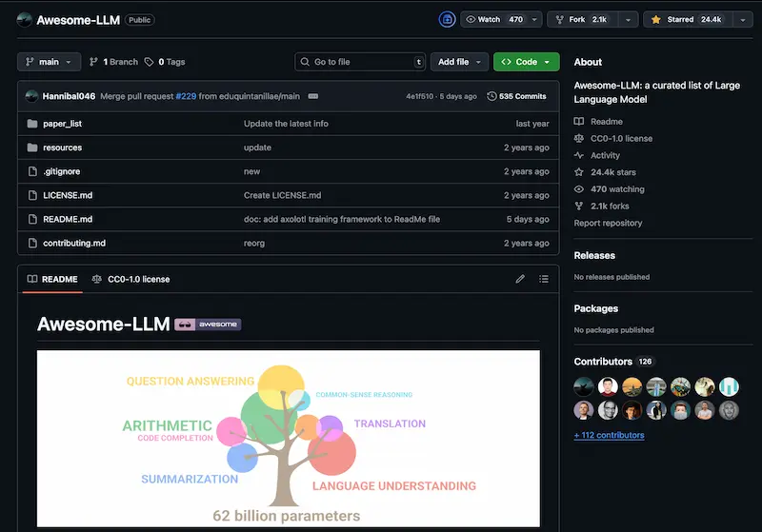Open the green Code dropdown button
Viewport: 762px width, 532px height.
(x=527, y=62)
